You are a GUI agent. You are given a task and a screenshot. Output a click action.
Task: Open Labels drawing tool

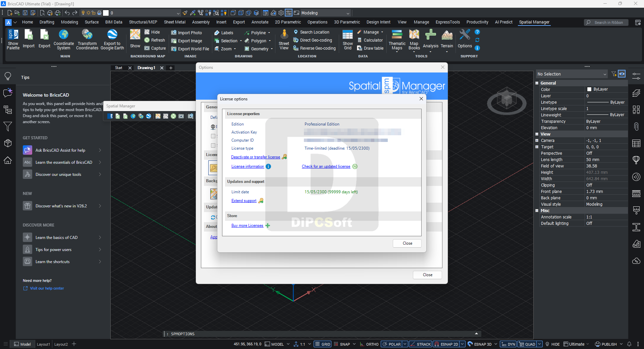click(224, 33)
